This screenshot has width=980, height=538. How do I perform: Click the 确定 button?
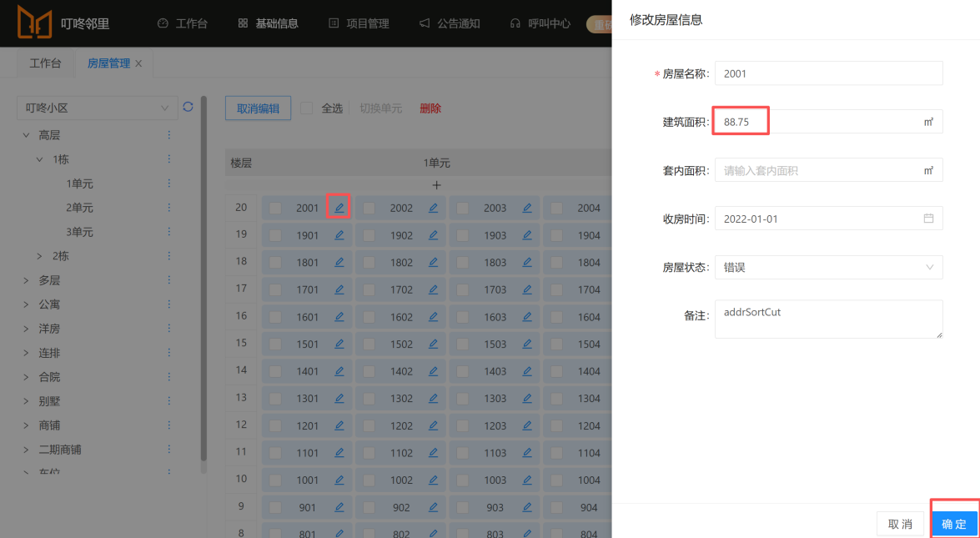click(x=953, y=524)
